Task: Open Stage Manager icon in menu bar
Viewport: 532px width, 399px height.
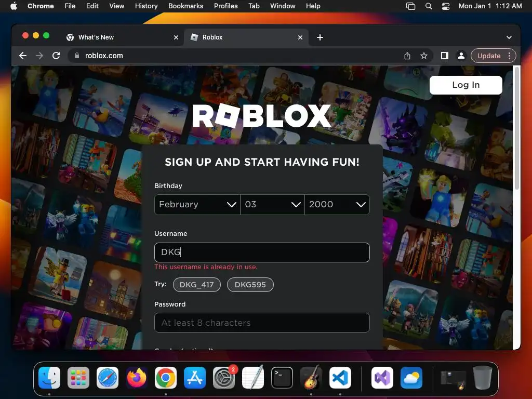Action: tap(410, 6)
